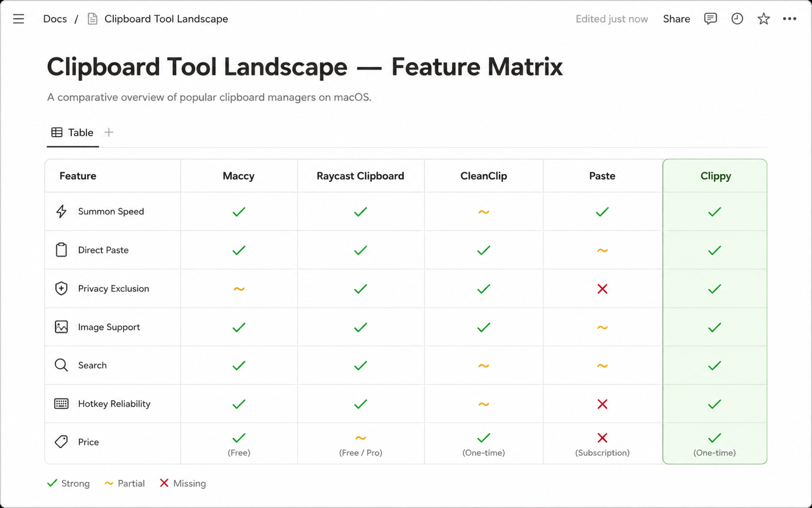Image resolution: width=812 pixels, height=508 pixels.
Task: Click the green Strong legend checkmark
Action: coord(52,483)
